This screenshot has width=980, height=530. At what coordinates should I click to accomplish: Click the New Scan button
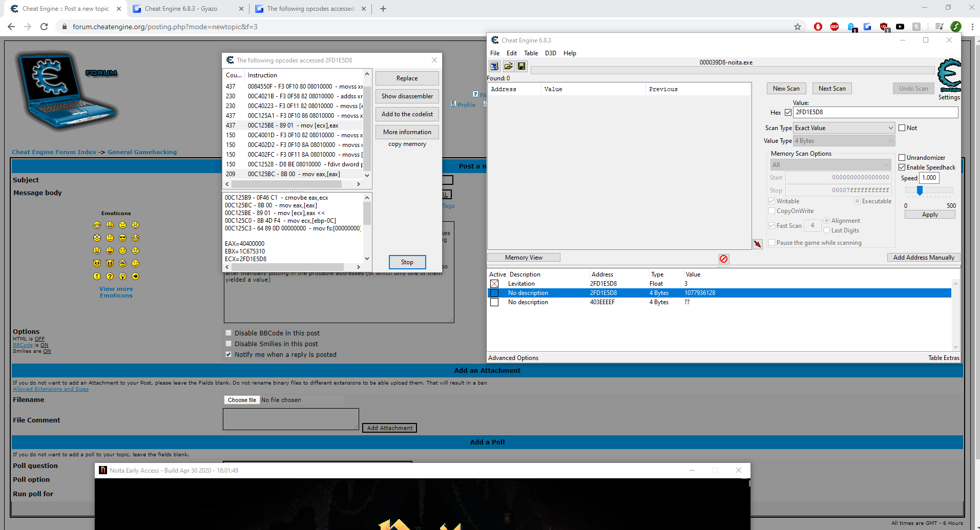(786, 88)
